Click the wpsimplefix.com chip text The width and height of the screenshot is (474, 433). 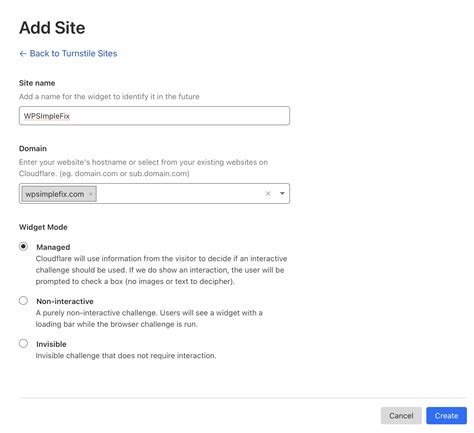[x=55, y=194]
